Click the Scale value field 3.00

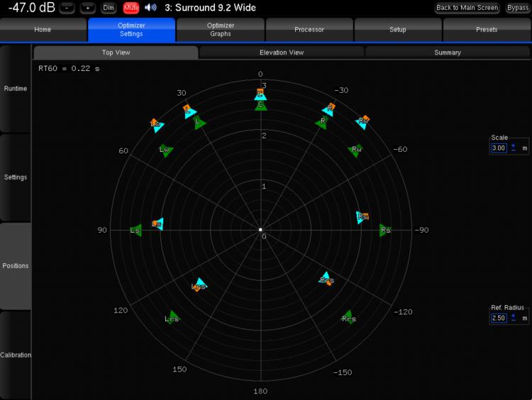point(499,148)
